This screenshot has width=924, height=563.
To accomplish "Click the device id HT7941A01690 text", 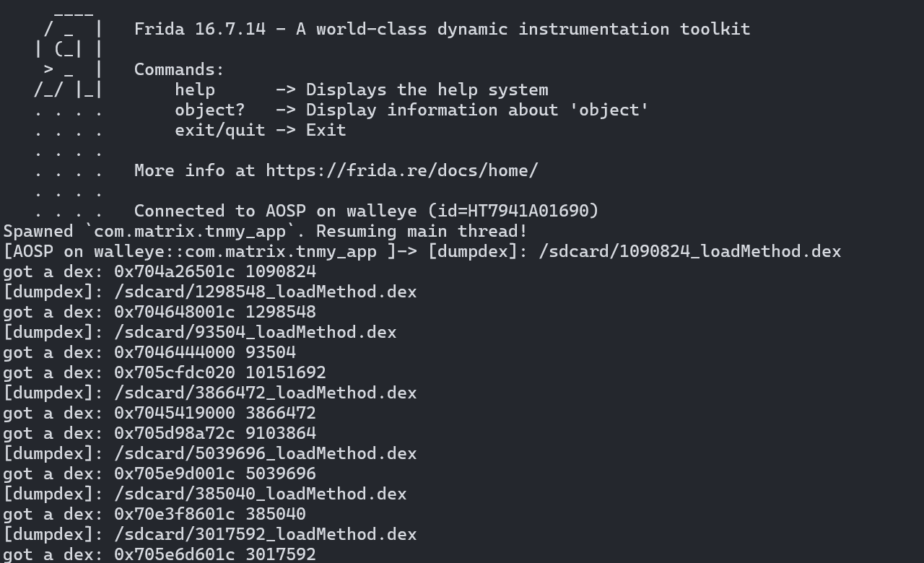I will [x=528, y=211].
